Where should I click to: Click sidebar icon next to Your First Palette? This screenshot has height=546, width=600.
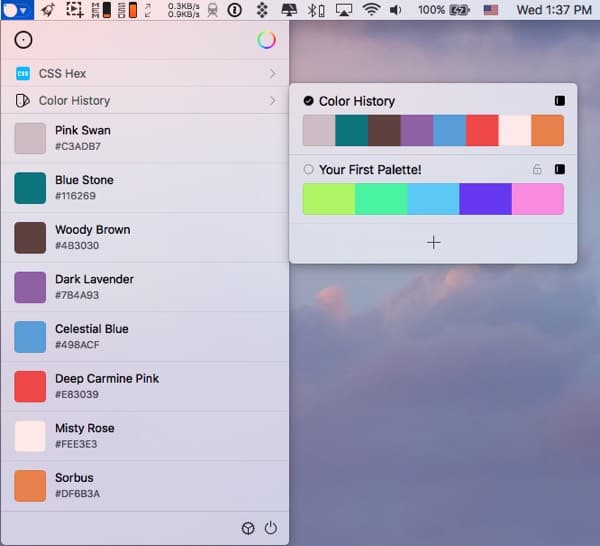pyautogui.click(x=559, y=169)
